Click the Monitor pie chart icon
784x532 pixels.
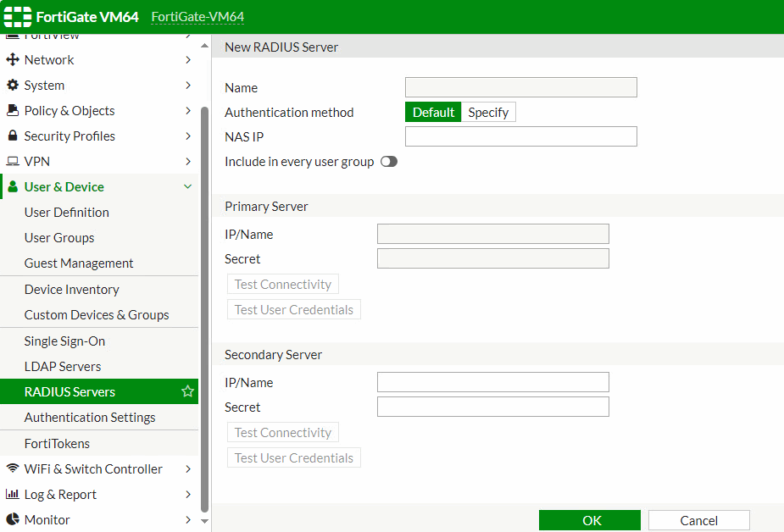(13, 519)
